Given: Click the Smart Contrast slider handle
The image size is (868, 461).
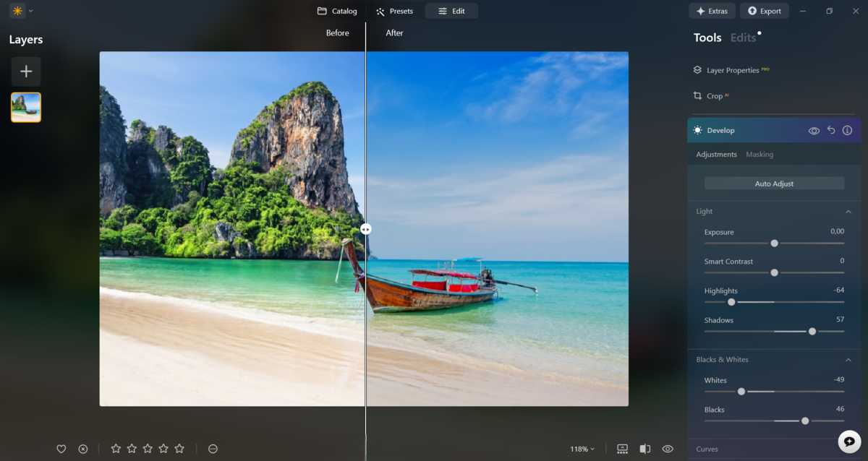Looking at the screenshot, I should [774, 272].
